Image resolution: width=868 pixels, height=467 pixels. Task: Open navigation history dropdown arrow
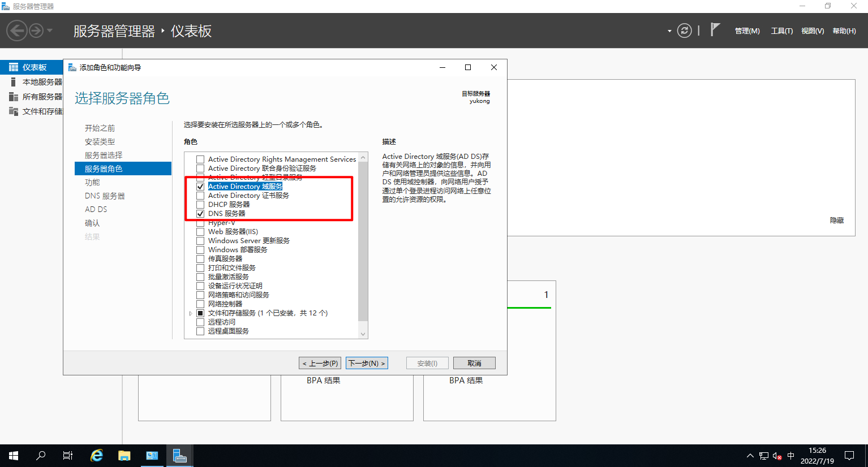point(50,31)
